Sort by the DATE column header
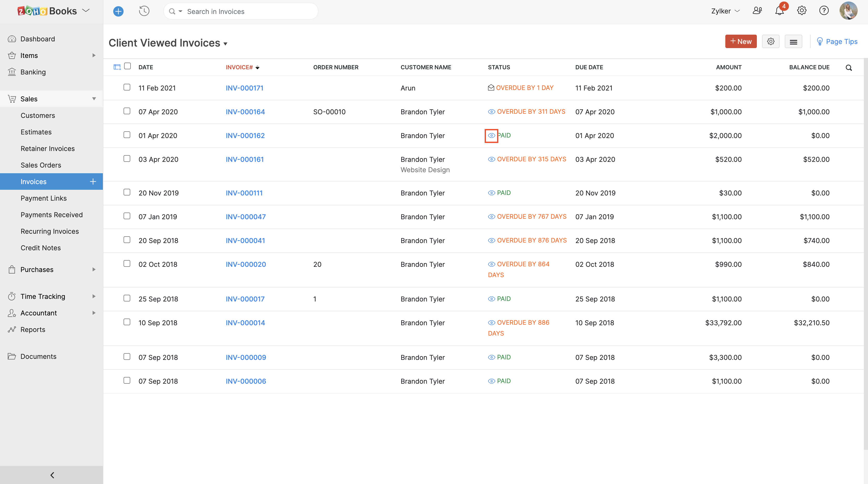Screen dimensions: 868x484 146,67
